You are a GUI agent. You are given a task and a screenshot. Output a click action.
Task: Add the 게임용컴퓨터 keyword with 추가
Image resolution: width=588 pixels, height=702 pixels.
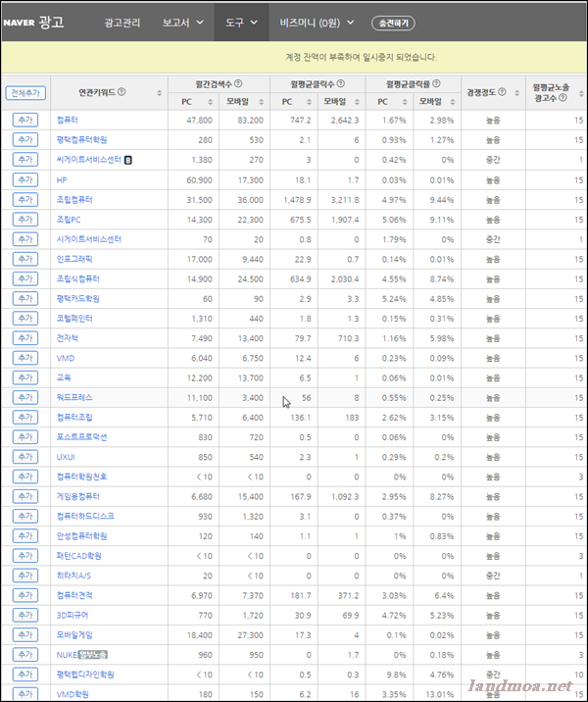click(x=25, y=496)
